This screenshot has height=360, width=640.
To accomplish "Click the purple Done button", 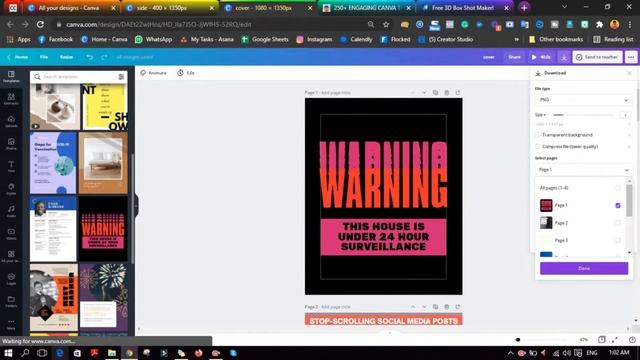I will click(584, 268).
